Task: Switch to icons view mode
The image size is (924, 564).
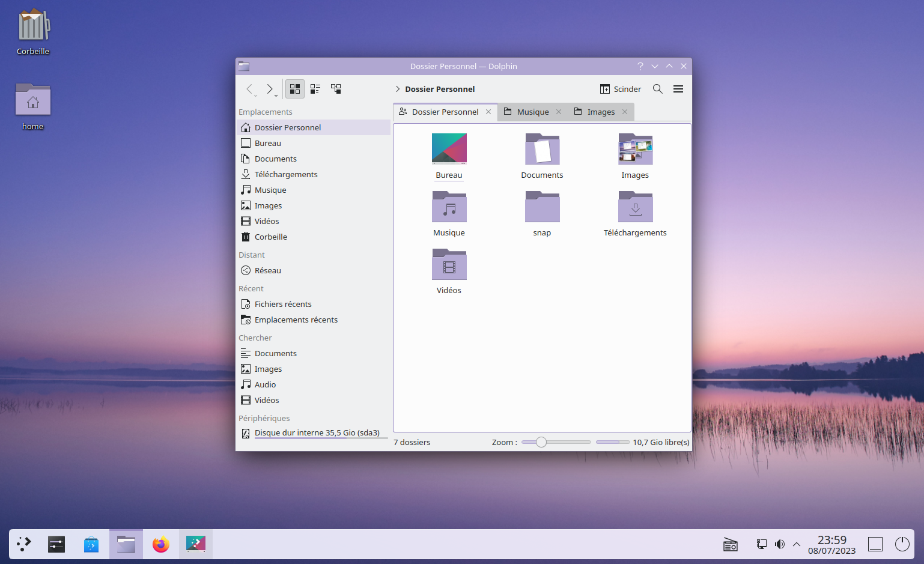Action: point(294,89)
